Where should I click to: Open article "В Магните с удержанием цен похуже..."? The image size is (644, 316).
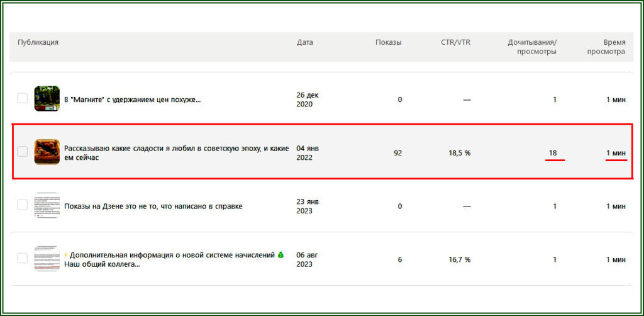click(133, 99)
